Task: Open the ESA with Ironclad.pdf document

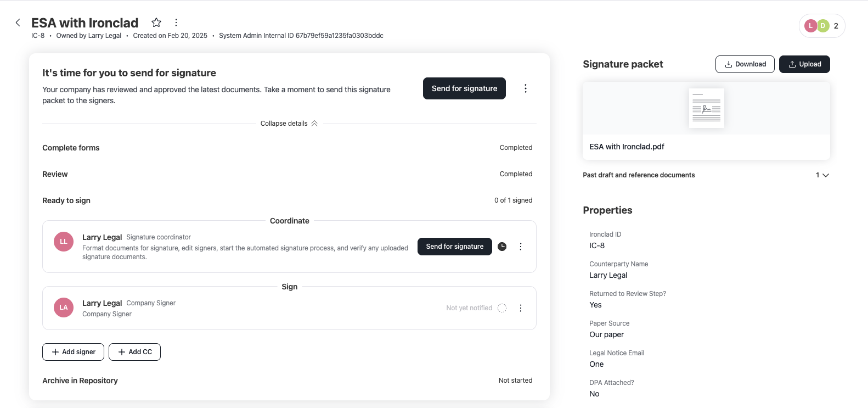Action: [627, 147]
